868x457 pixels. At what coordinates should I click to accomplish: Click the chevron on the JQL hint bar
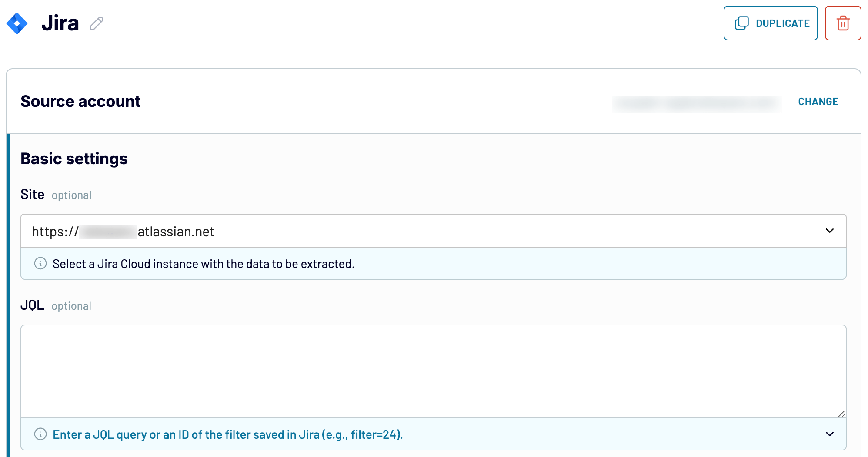click(x=830, y=434)
